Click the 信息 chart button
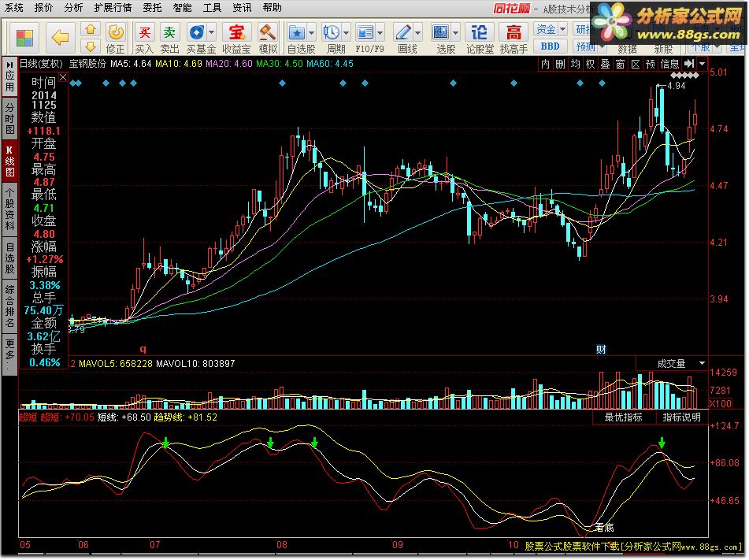Screen dimensions: 749x560 tap(669, 64)
